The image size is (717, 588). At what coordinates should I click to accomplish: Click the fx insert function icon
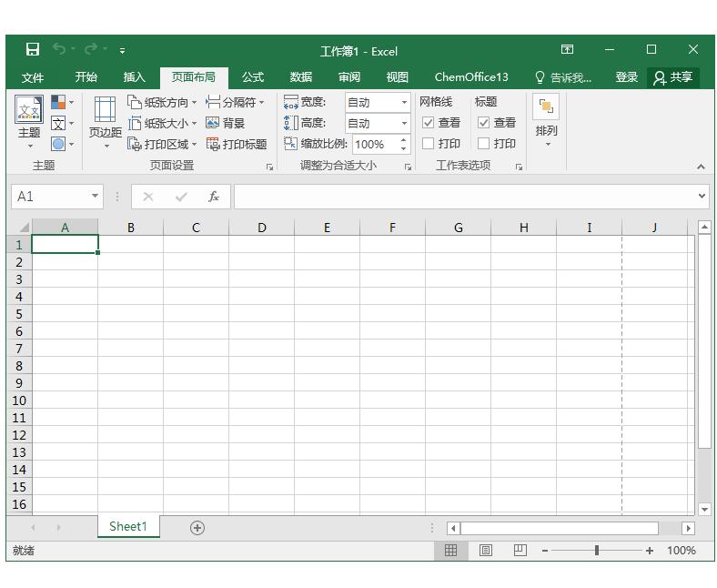pyautogui.click(x=214, y=197)
